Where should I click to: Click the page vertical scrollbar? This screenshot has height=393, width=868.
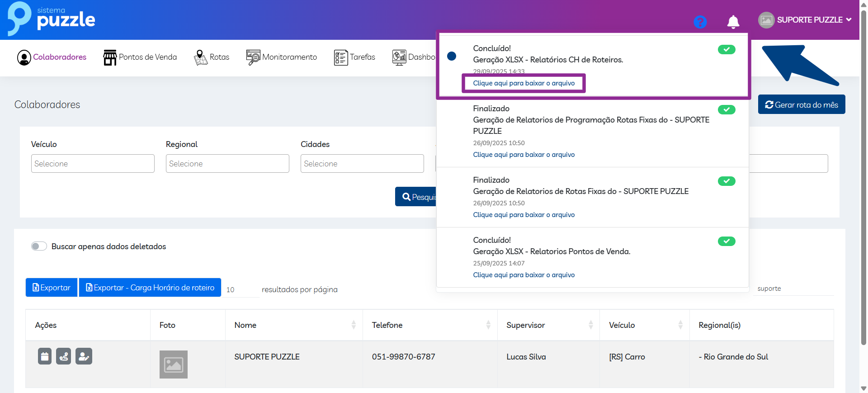tap(863, 181)
